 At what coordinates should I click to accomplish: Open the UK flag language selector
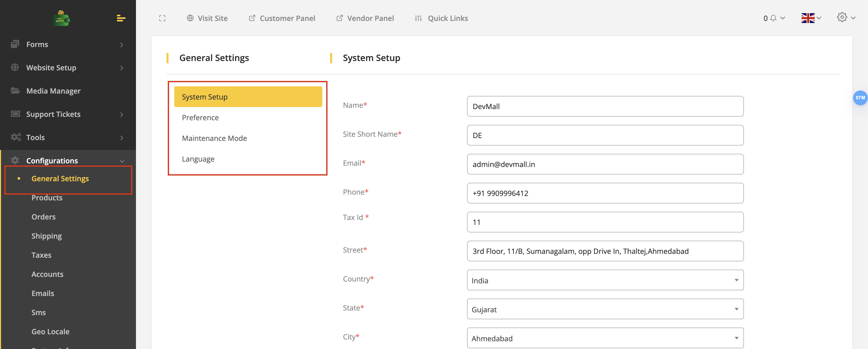(x=808, y=18)
